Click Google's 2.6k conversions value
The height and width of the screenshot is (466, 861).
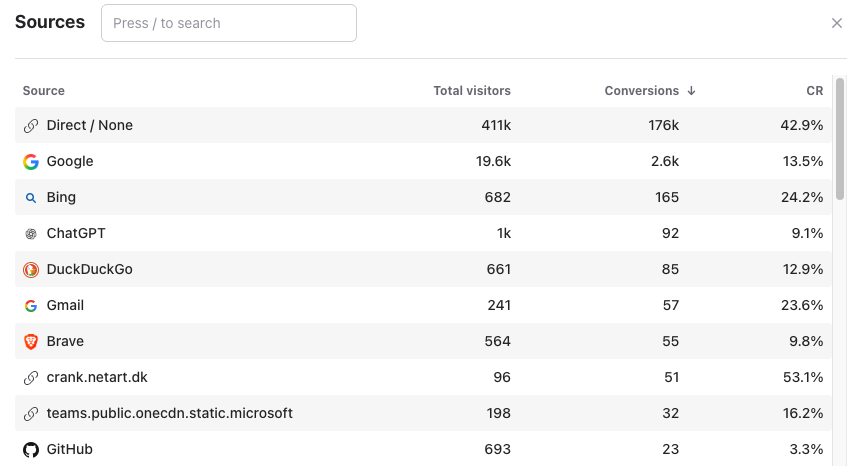[x=665, y=161]
